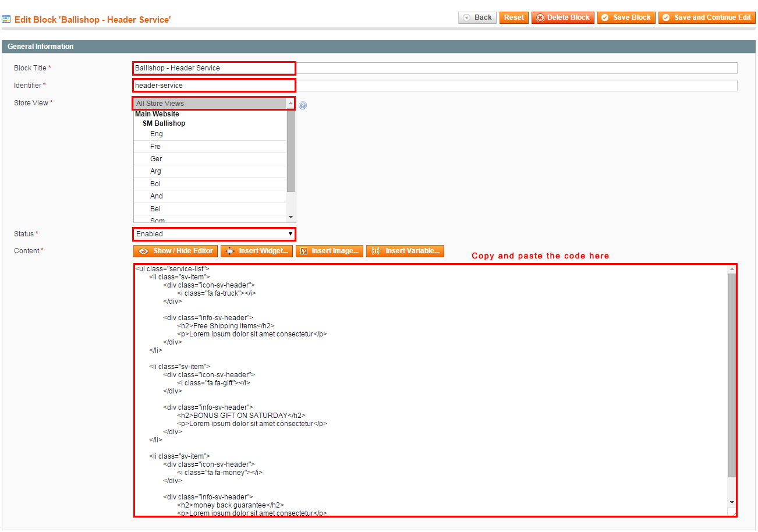Click the 'money back guarantee' code line

pyautogui.click(x=231, y=505)
